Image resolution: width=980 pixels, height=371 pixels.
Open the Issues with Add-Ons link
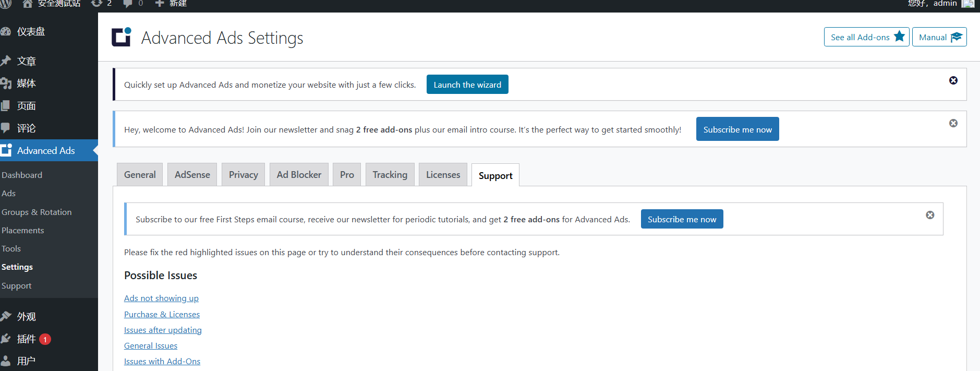tap(162, 361)
